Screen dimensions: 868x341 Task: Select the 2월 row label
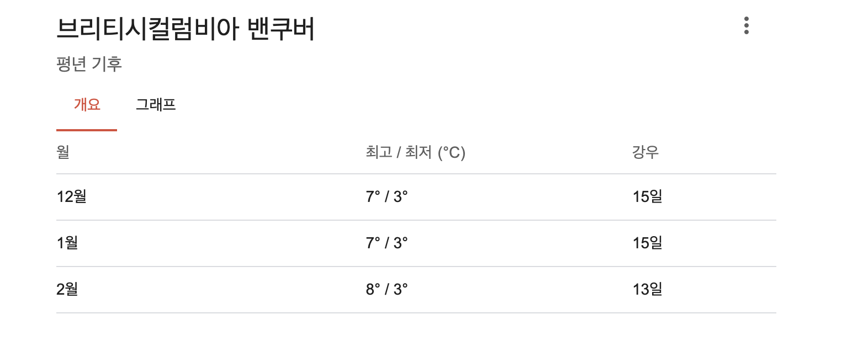[x=67, y=289]
